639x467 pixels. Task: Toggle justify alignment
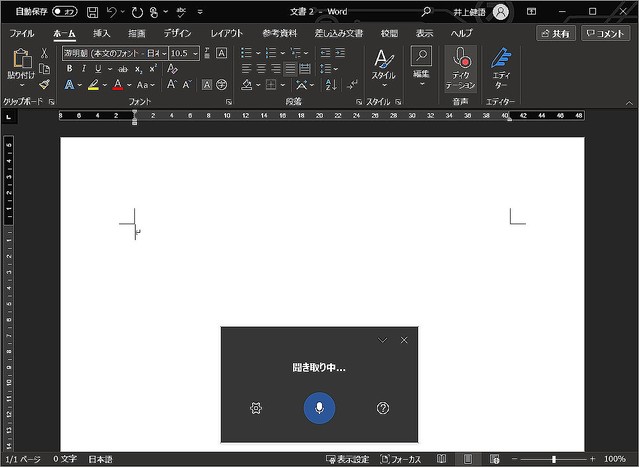(290, 68)
